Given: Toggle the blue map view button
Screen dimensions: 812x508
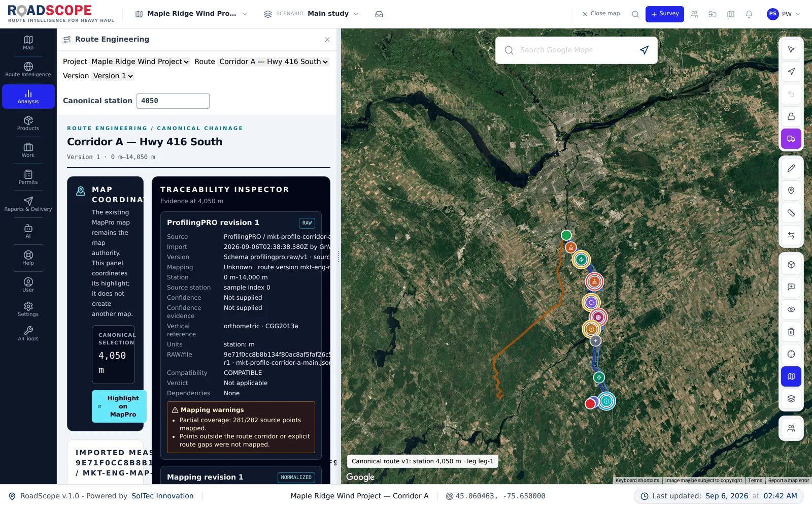Looking at the screenshot, I should pos(791,376).
